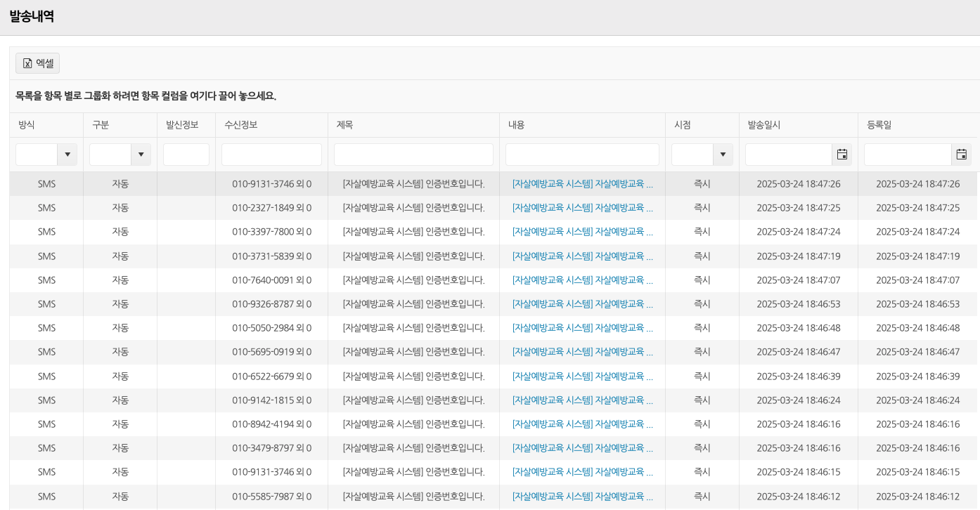Select the row for 010-3397-7800
This screenshot has height=510, width=980.
pyautogui.click(x=271, y=232)
